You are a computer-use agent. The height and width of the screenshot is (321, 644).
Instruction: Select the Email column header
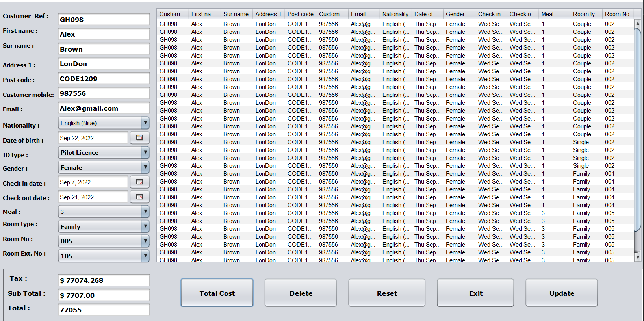click(364, 14)
